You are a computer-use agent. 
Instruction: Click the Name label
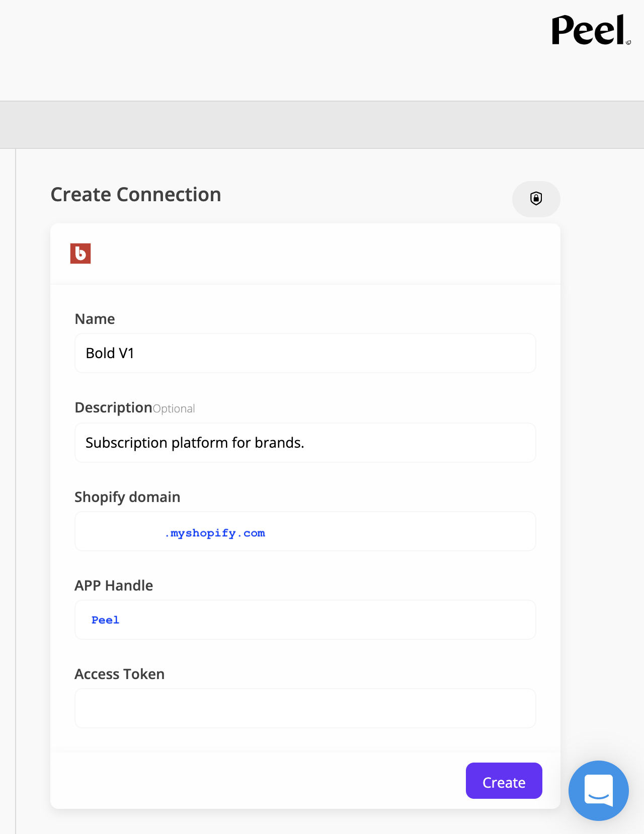click(95, 319)
